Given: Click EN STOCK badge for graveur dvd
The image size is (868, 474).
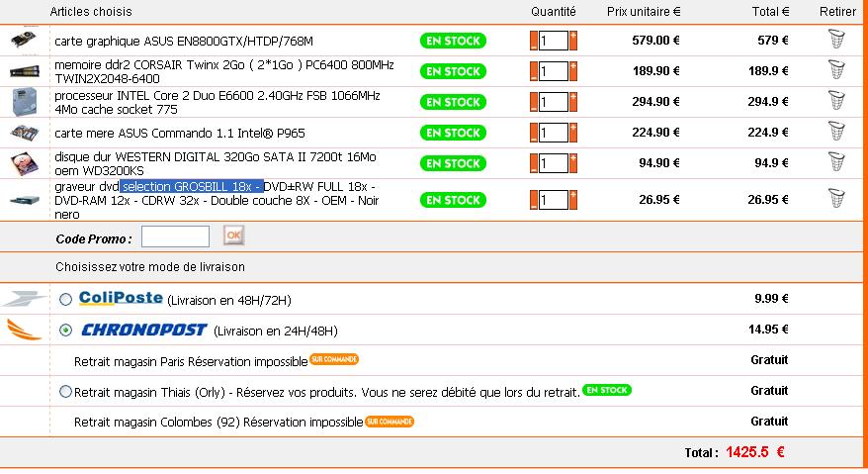Looking at the screenshot, I should 453,200.
